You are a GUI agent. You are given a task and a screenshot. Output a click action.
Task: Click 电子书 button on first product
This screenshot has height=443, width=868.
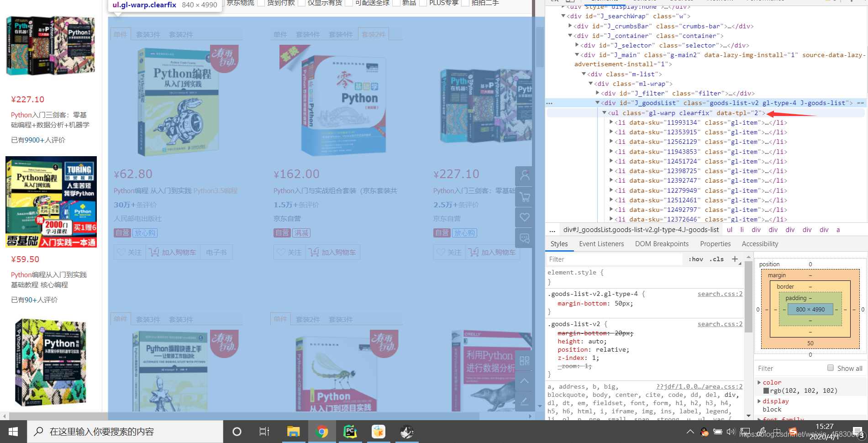(x=216, y=252)
